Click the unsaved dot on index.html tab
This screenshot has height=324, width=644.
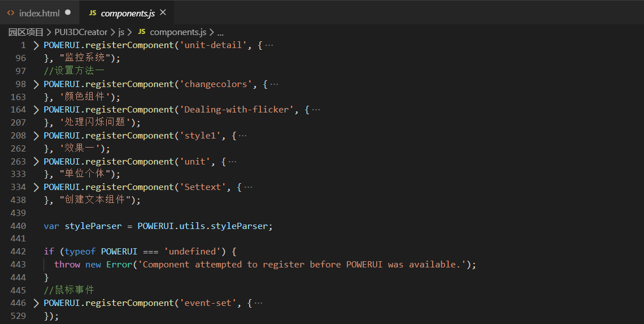click(x=68, y=12)
